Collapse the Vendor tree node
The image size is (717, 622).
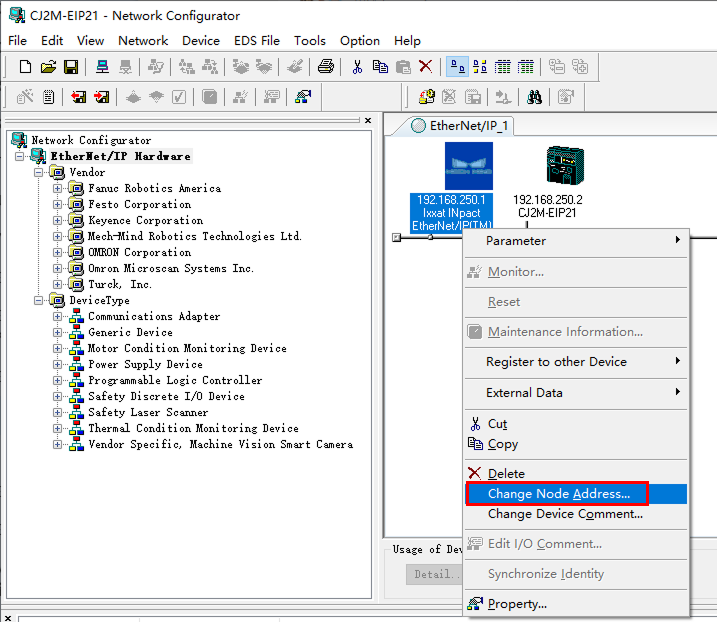pos(39,172)
